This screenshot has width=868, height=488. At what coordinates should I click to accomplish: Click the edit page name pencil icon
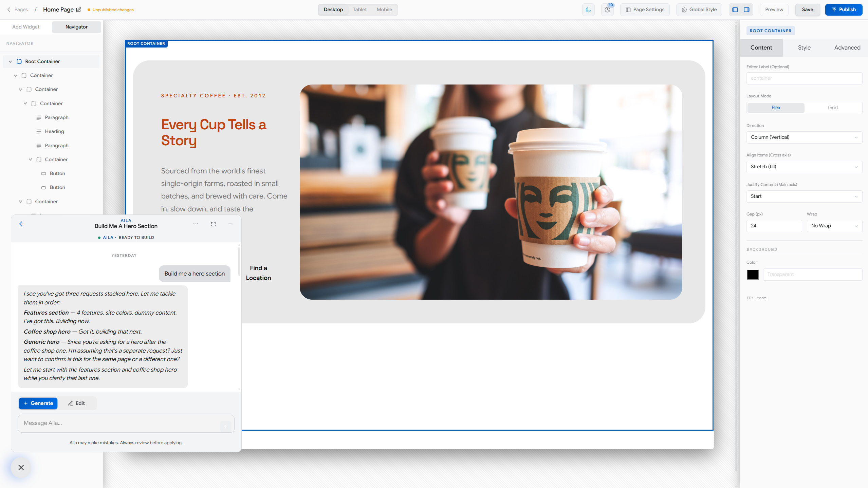[78, 10]
